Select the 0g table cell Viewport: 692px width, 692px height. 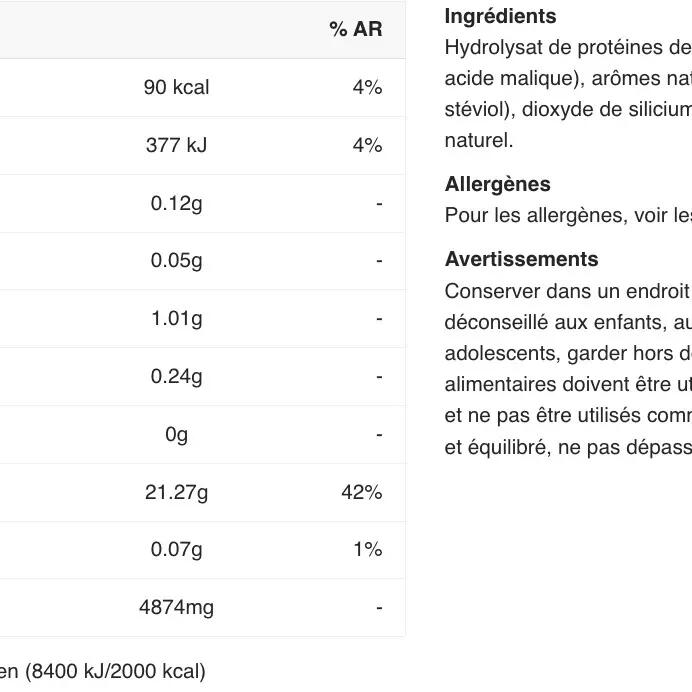pyautogui.click(x=177, y=434)
